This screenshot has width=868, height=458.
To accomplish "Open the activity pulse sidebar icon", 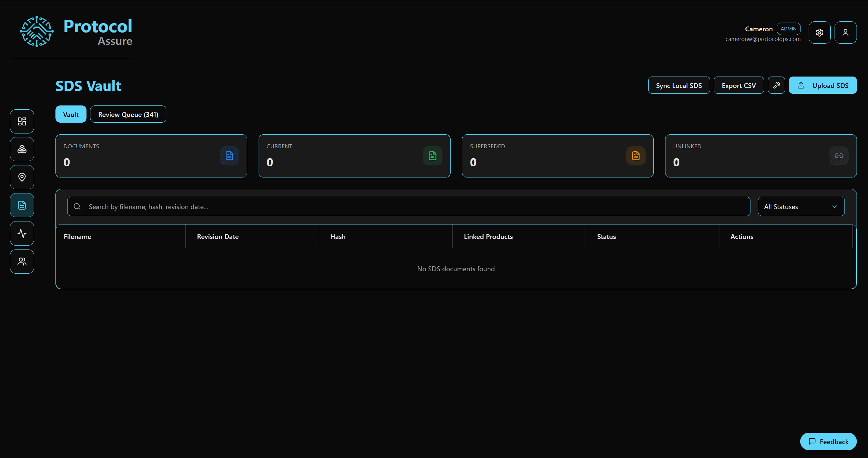I will tap(22, 234).
